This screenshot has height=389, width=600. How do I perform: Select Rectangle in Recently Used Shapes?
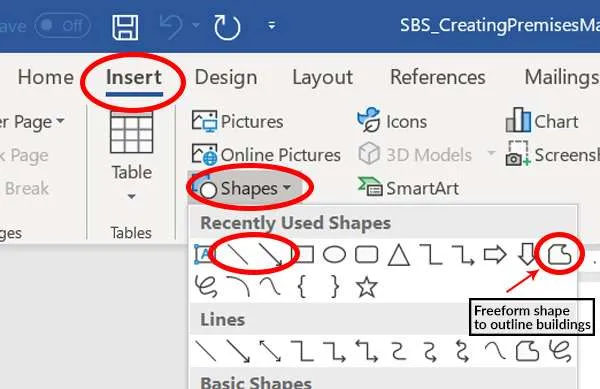coord(304,255)
